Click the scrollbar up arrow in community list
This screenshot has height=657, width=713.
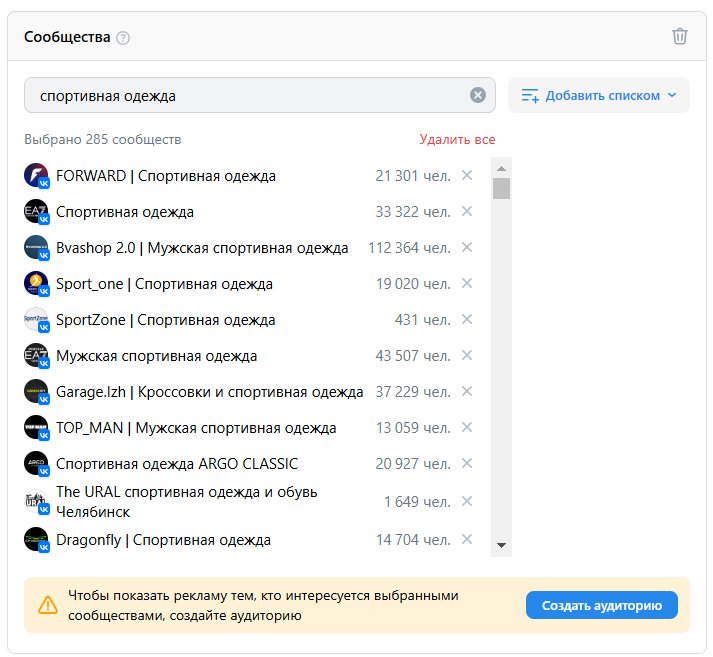(502, 165)
